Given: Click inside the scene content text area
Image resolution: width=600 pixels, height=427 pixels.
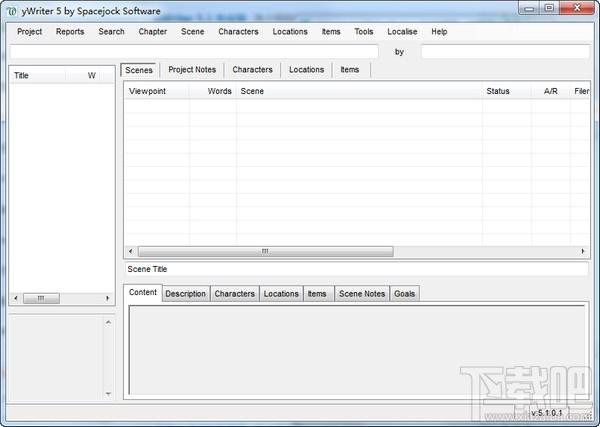Looking at the screenshot, I should tap(357, 350).
